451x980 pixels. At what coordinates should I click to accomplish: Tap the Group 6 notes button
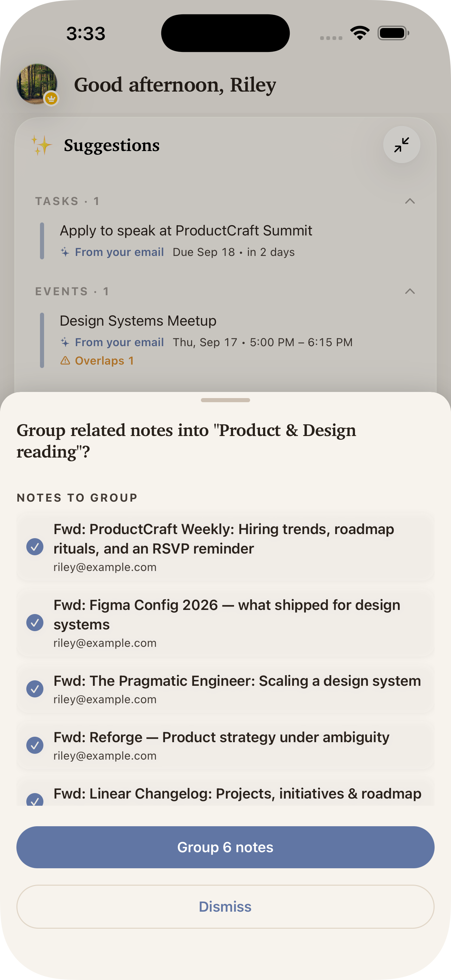(225, 847)
